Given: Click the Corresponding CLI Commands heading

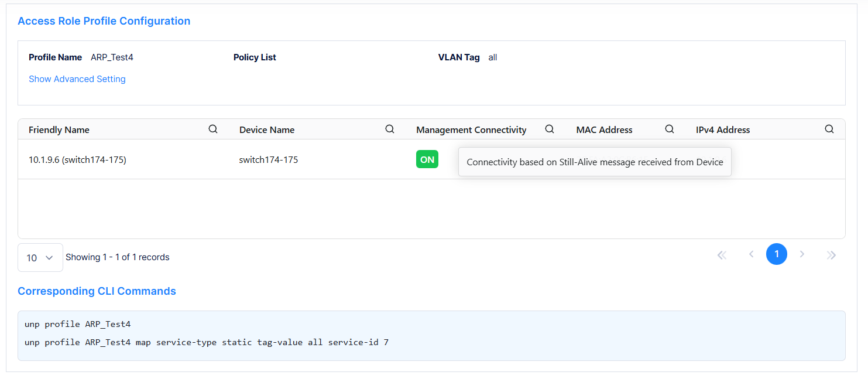Looking at the screenshot, I should (97, 291).
